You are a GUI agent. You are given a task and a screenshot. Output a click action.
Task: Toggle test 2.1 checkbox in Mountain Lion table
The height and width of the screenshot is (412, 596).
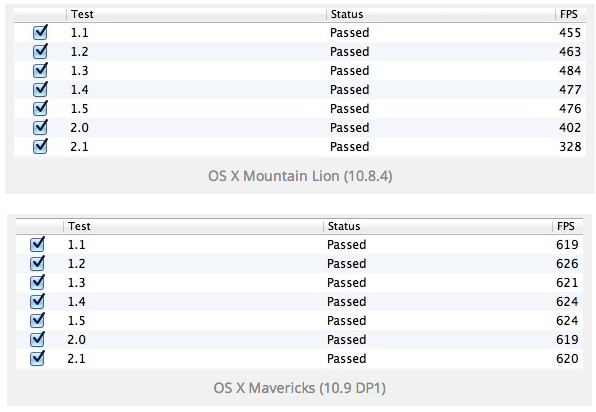click(40, 147)
